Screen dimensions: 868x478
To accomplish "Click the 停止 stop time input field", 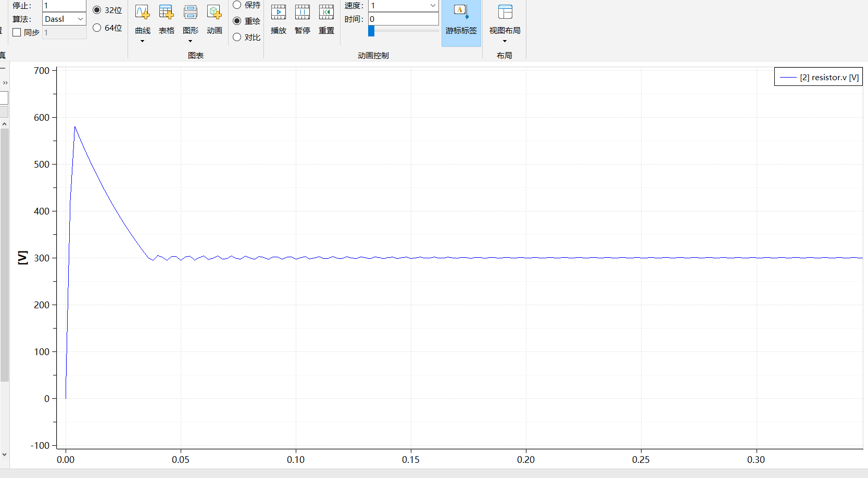I will (64, 6).
